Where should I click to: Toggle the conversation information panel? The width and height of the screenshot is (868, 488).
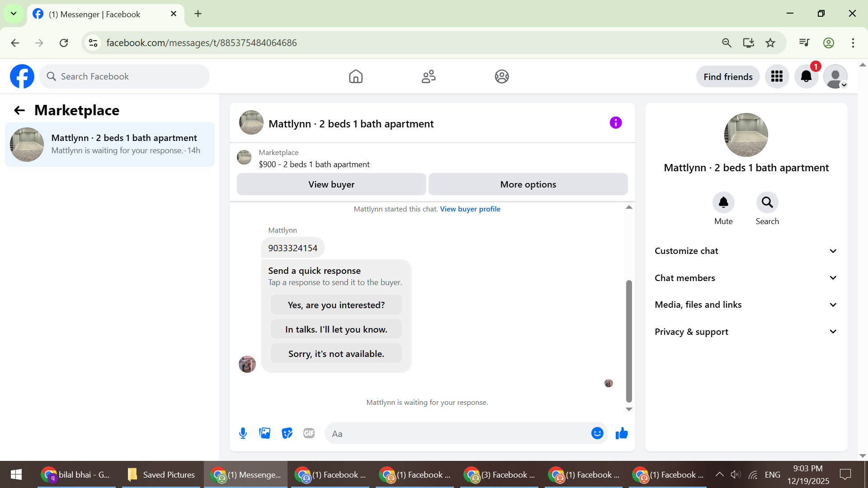615,123
